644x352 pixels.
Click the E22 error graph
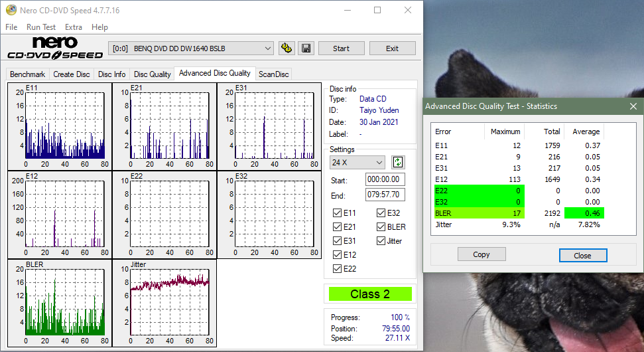coord(164,215)
